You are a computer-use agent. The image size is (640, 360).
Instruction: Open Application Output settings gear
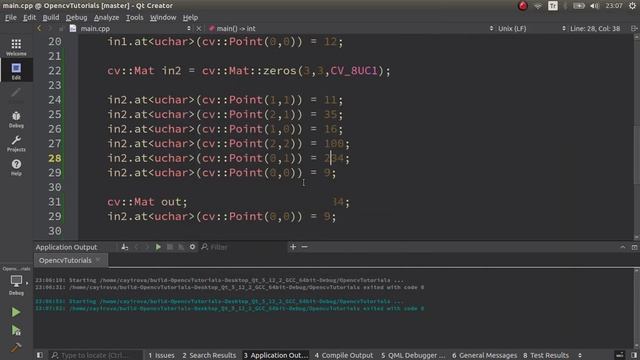coord(192,247)
